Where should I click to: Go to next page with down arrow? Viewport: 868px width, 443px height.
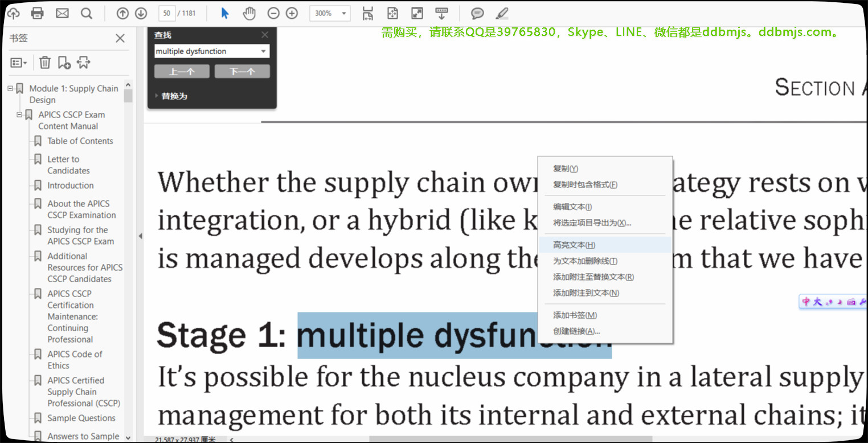point(141,13)
